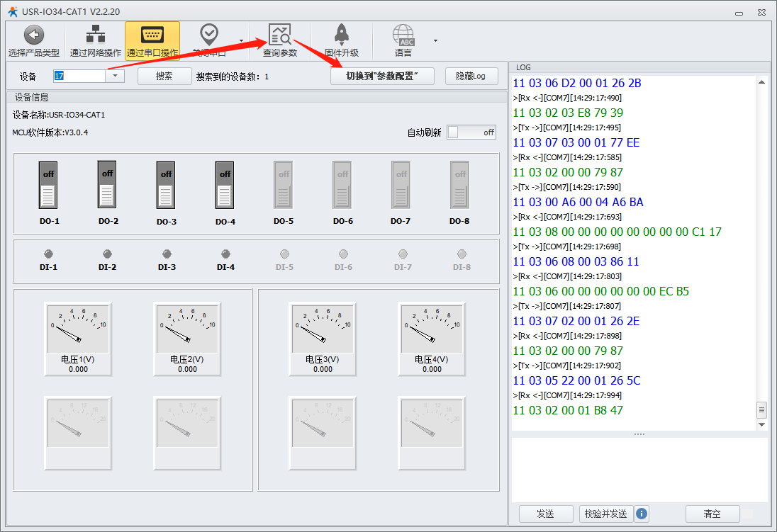Open the device address combo box arrow
This screenshot has width=777, height=532.
115,76
